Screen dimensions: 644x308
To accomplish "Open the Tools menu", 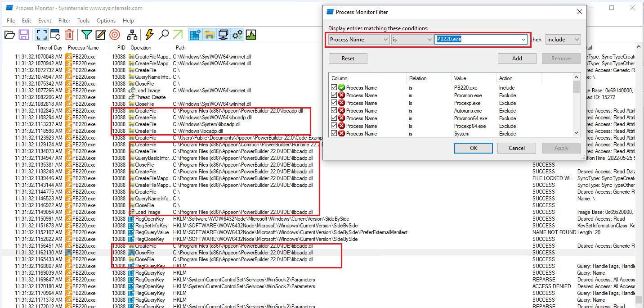I will 84,21.
